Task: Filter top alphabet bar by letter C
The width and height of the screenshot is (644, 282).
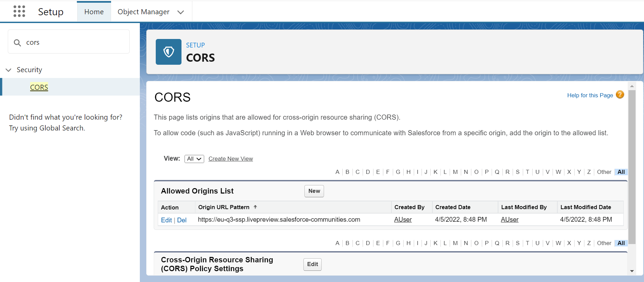Action: point(358,172)
